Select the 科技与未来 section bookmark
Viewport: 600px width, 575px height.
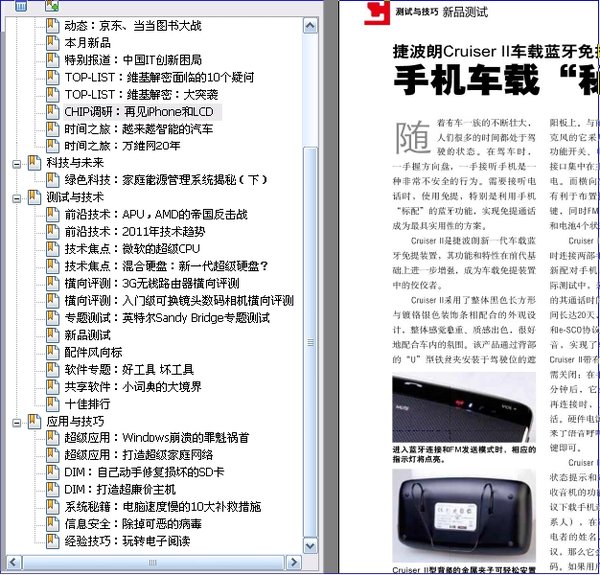pos(75,163)
